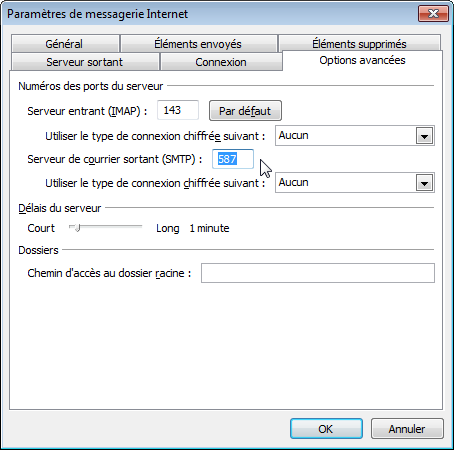Focus the Chemin d'accès au dossier racine field
The height and width of the screenshot is (450, 454).
(x=318, y=273)
